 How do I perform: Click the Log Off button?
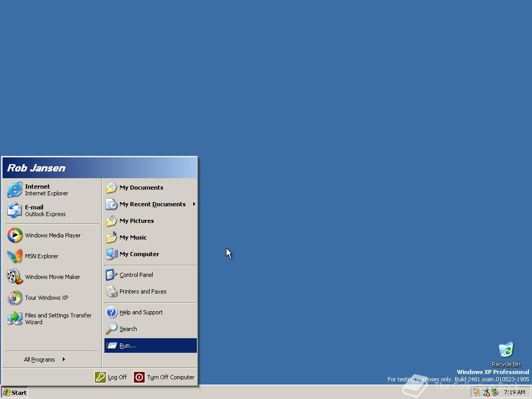pyautogui.click(x=111, y=377)
